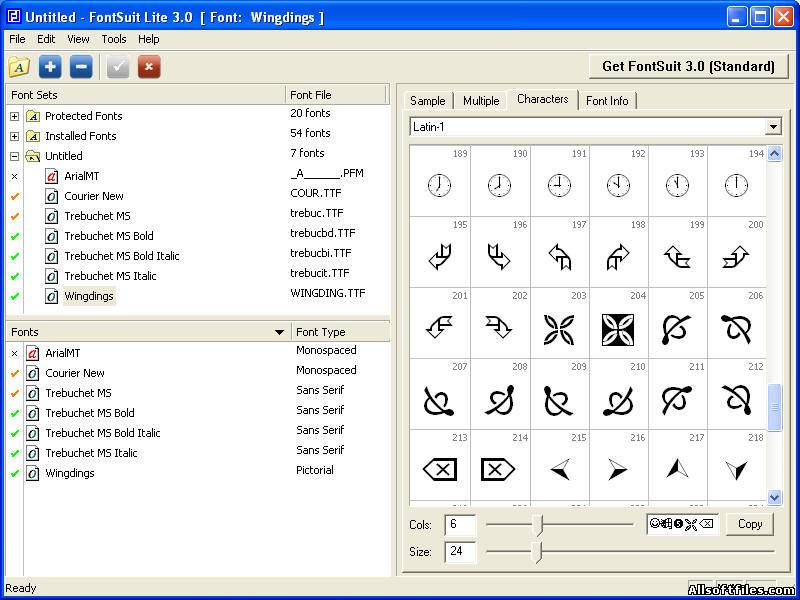Click the ArialMT font icon in Fonts list
The image size is (800, 600).
[33, 353]
